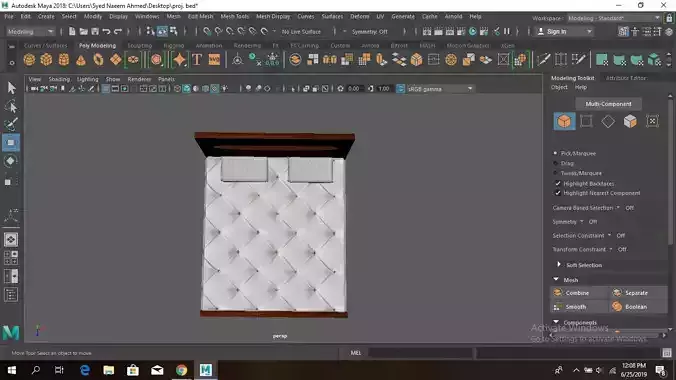
Task: Choose Edge selection mode in Modeling Toolkit
Action: [608, 121]
